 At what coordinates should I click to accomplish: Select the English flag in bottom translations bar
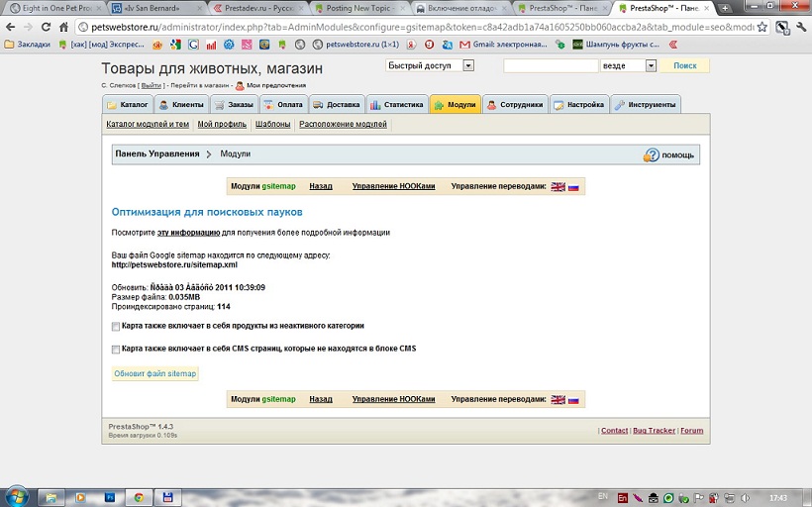(x=558, y=400)
